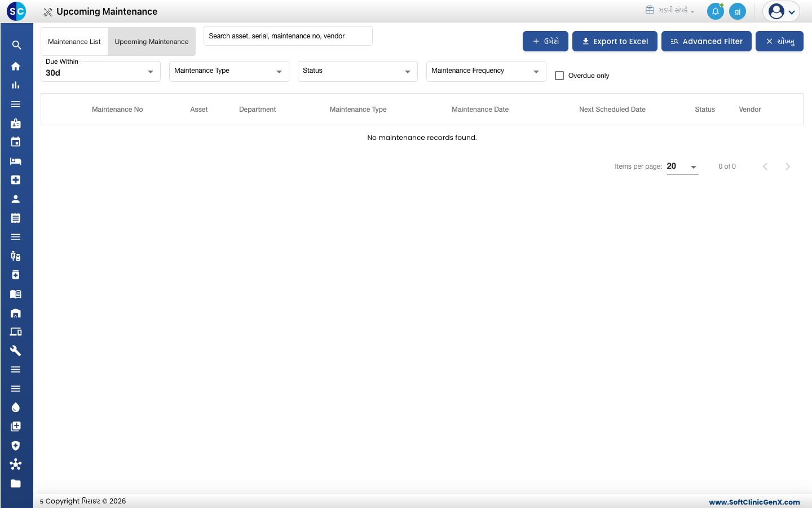The height and width of the screenshot is (508, 812).
Task: Open the person icon in sidebar
Action: pos(16,199)
